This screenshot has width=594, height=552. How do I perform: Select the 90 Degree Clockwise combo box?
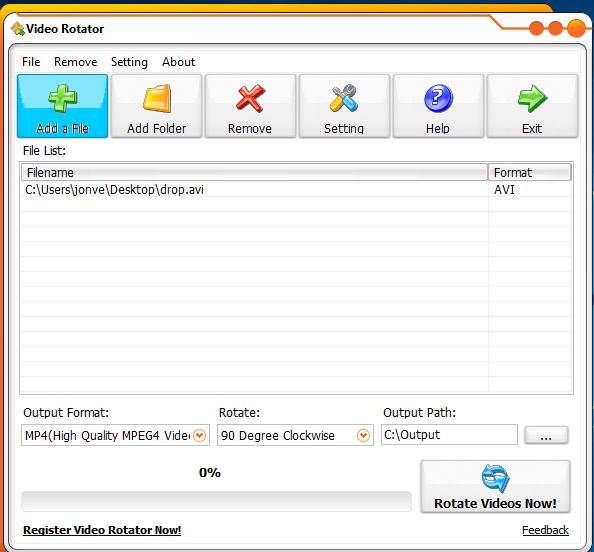pyautogui.click(x=295, y=435)
